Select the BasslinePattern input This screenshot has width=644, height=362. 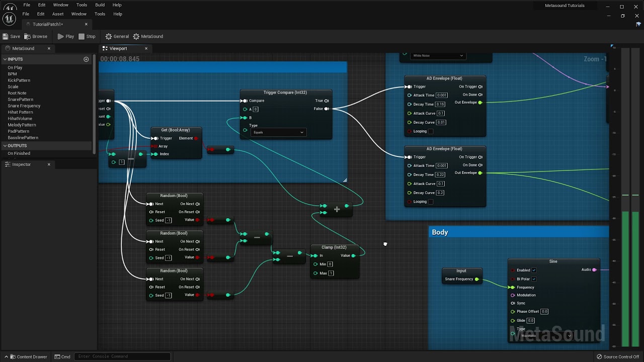click(23, 138)
